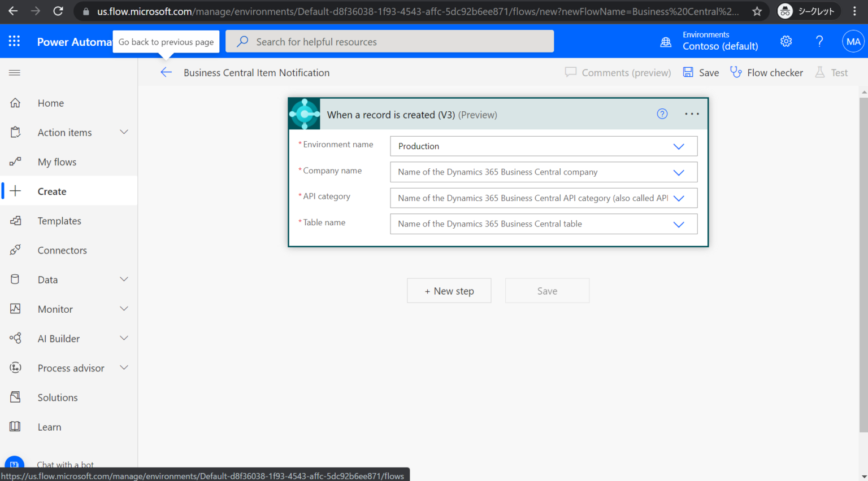The height and width of the screenshot is (481, 868).
Task: Open the Templates gallery
Action: 59,221
